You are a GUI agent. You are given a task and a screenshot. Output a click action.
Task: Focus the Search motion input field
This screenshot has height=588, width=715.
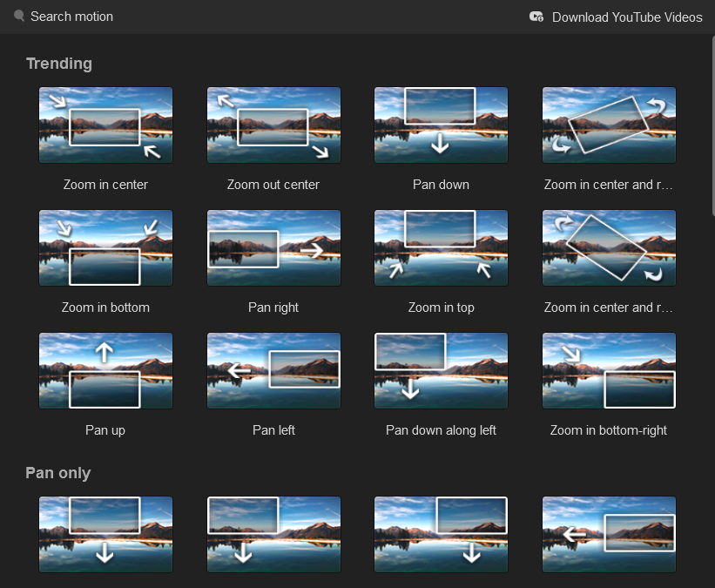pyautogui.click(x=71, y=17)
